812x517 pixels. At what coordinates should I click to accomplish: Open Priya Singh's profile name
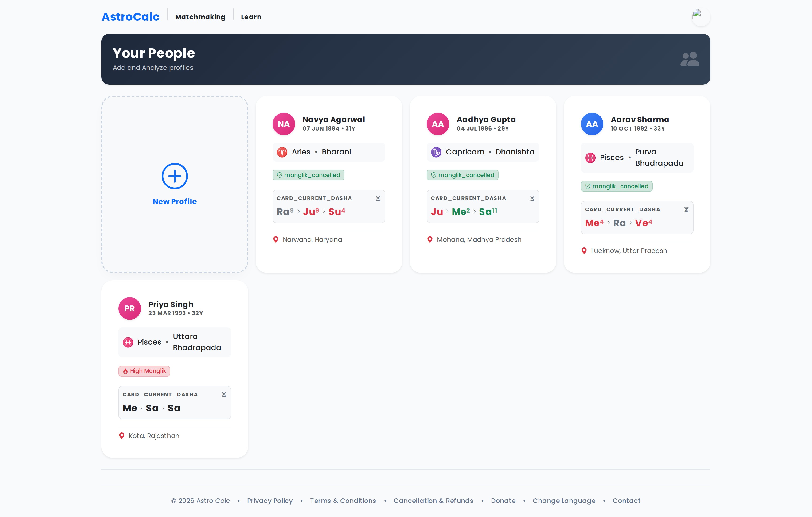pyautogui.click(x=171, y=304)
